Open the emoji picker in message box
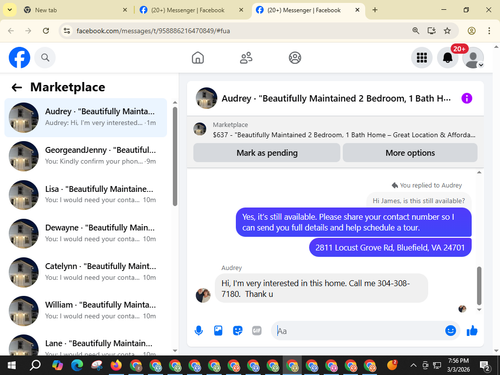Viewport: 500px width, 375px height. coord(450,331)
